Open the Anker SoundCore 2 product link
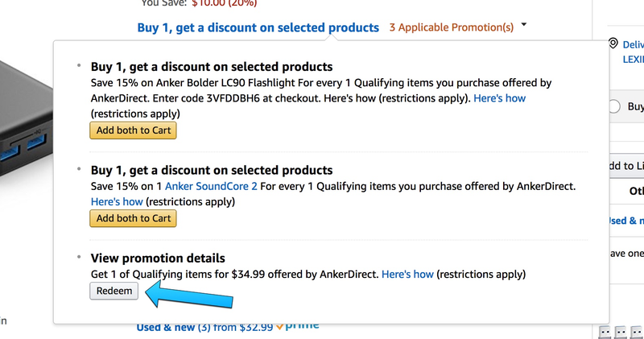This screenshot has width=644, height=339. coord(211,186)
